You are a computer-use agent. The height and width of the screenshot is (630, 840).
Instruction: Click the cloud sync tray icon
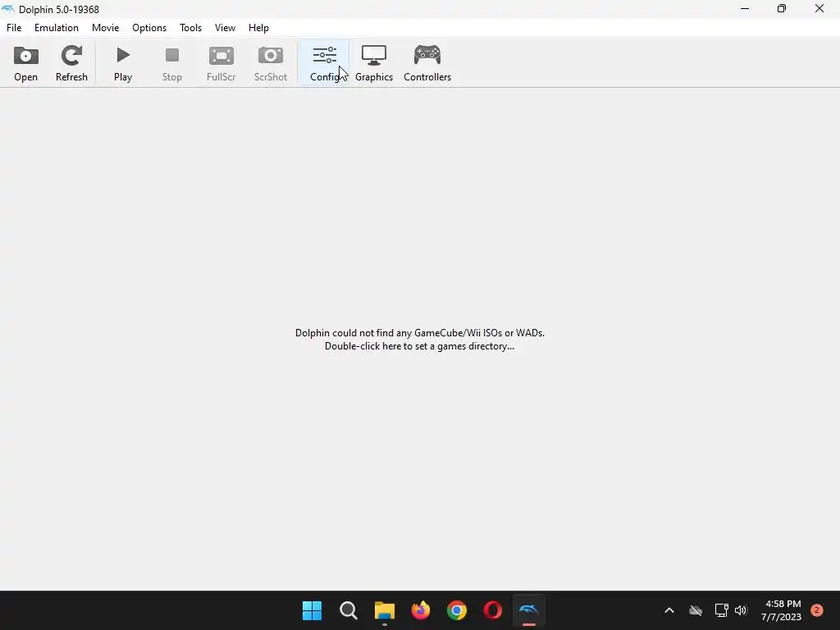click(x=696, y=610)
